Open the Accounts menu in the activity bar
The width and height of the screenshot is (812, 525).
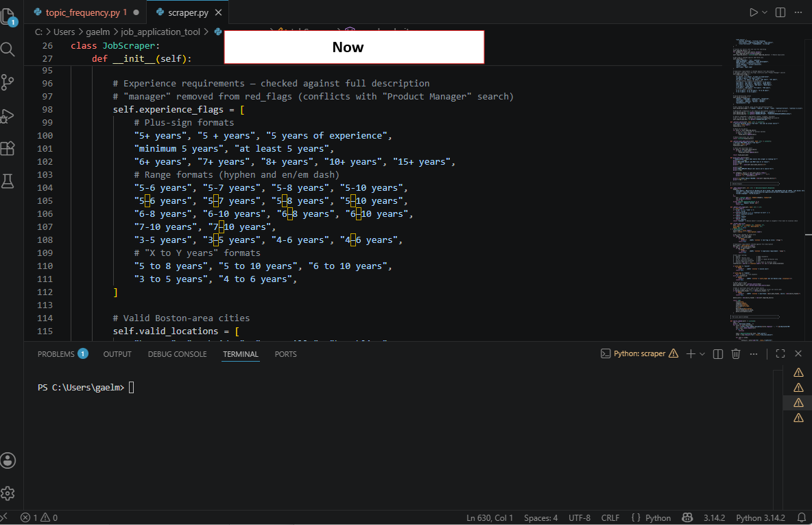click(8, 460)
